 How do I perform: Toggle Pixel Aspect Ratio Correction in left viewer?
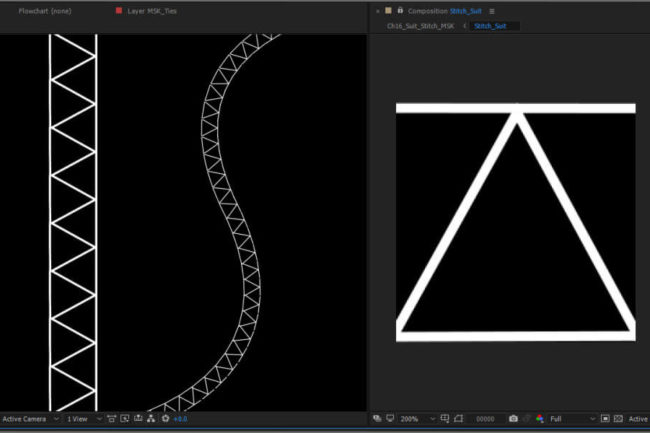coord(110,419)
